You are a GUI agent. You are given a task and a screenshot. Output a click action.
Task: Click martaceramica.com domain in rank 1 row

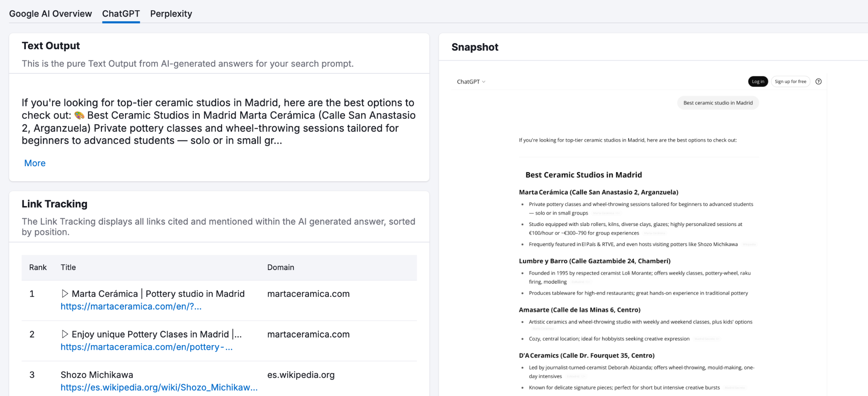pos(309,294)
